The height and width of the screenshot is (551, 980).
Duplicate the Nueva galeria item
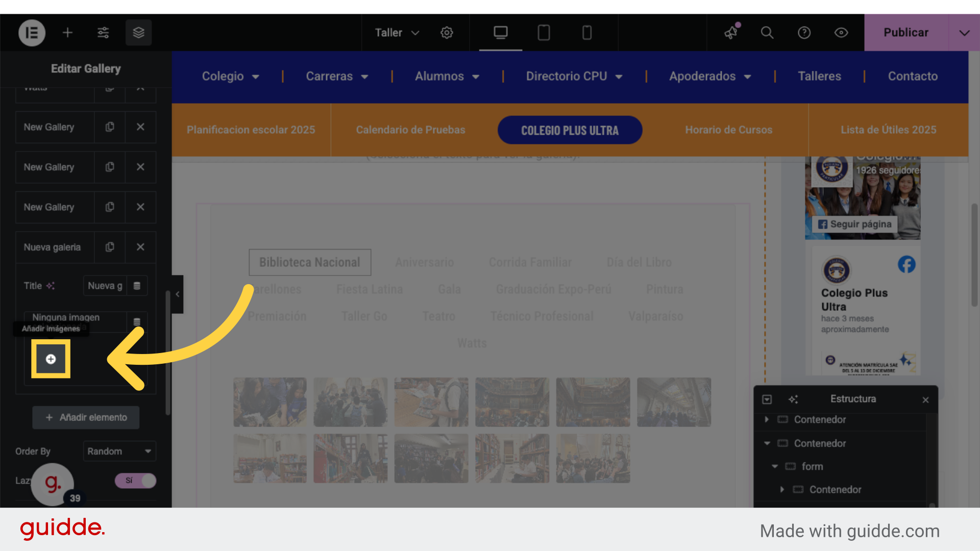[110, 247]
